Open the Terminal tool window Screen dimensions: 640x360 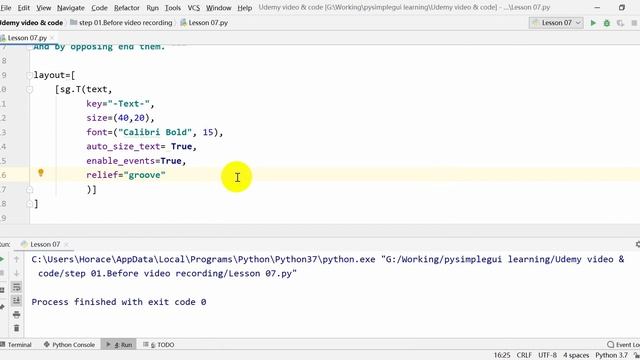click(16, 345)
